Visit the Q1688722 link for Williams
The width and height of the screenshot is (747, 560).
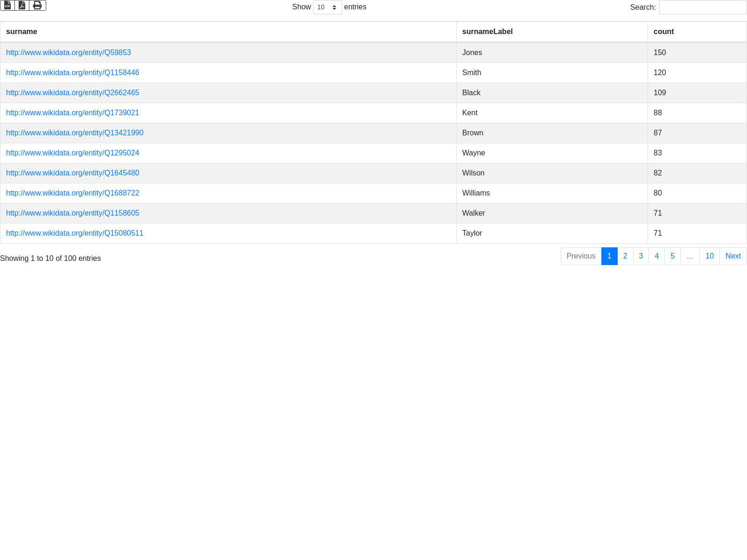coord(72,193)
